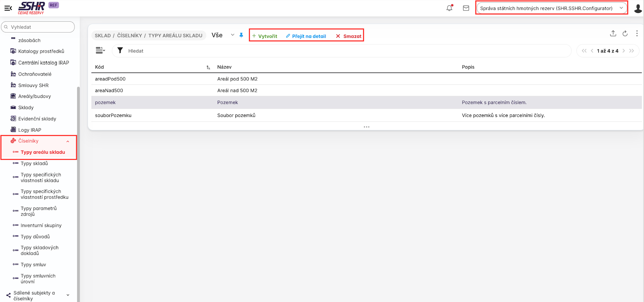Refresh the table with reload icon

pyautogui.click(x=625, y=34)
